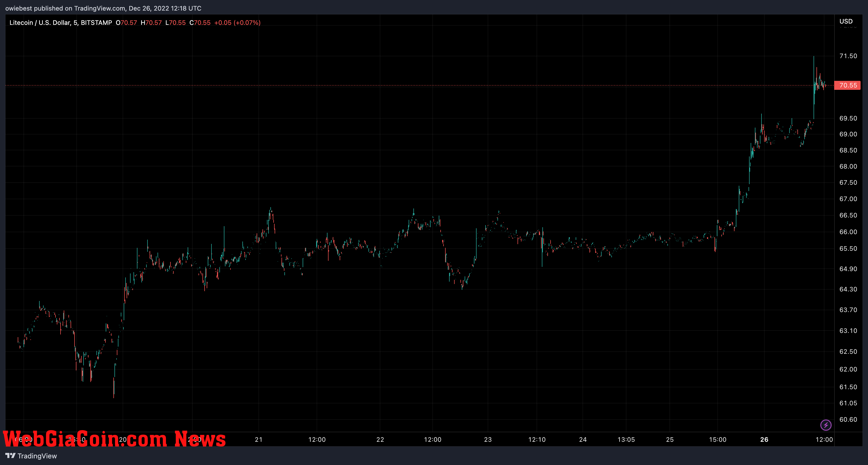Click the 69.00 price axis label

coord(848,134)
